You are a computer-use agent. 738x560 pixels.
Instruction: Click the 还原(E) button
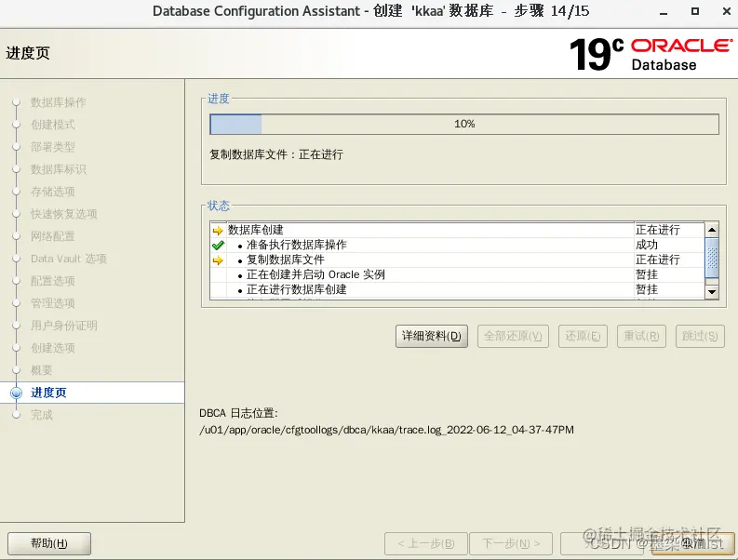tap(583, 336)
